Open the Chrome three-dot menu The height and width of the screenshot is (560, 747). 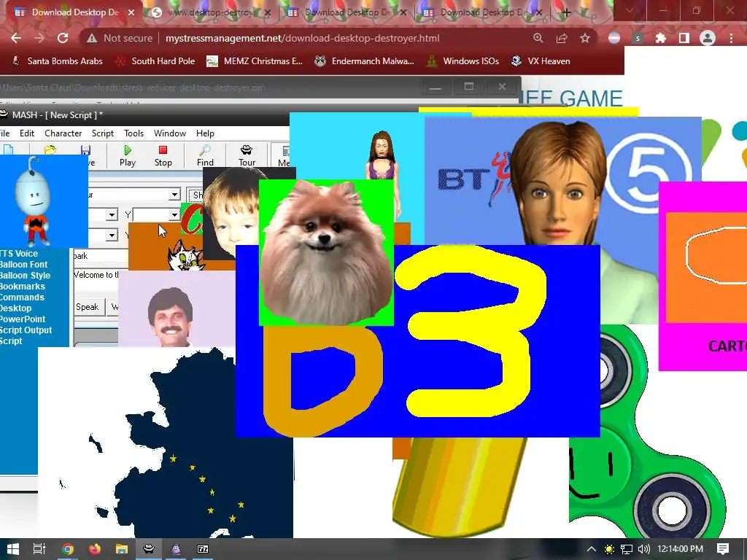[x=731, y=38]
